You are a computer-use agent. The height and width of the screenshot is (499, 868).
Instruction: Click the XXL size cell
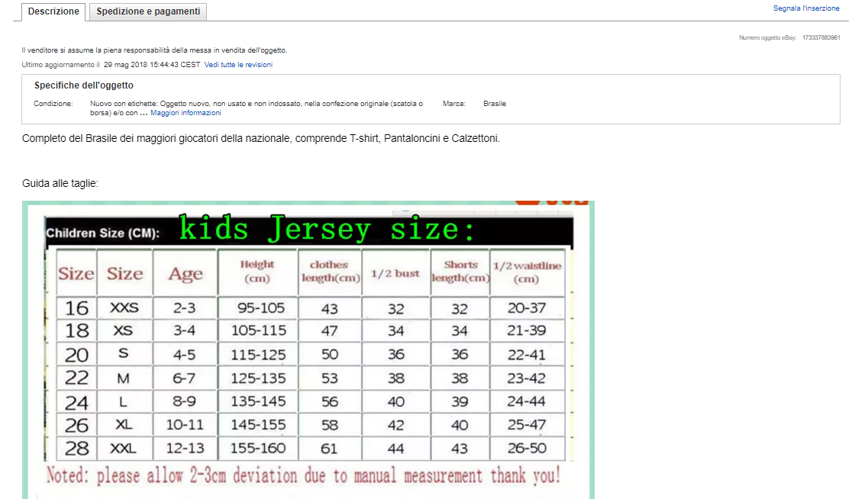(x=124, y=448)
